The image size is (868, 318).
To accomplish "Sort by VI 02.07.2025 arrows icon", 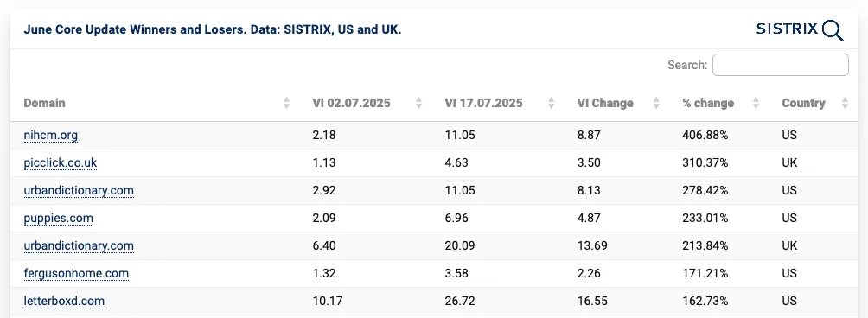I will pyautogui.click(x=419, y=103).
